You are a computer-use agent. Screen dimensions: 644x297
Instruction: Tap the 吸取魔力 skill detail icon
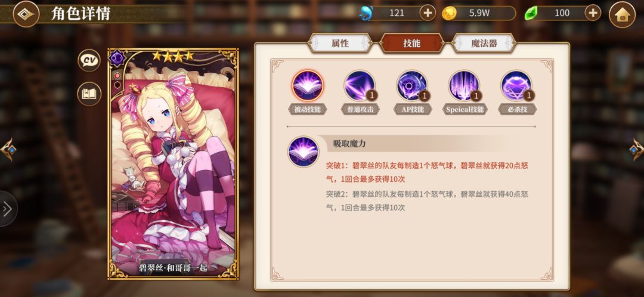click(x=304, y=151)
